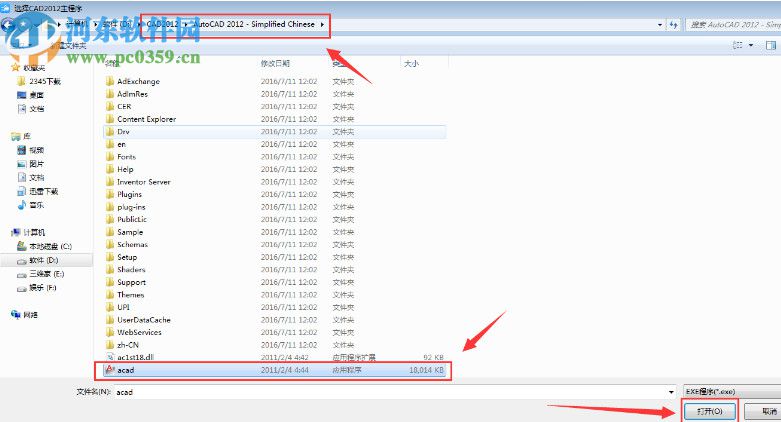Click AutoCAD 2012 - Simplified Chinese breadcrumb
Screen dimensions: 781x422
point(254,24)
